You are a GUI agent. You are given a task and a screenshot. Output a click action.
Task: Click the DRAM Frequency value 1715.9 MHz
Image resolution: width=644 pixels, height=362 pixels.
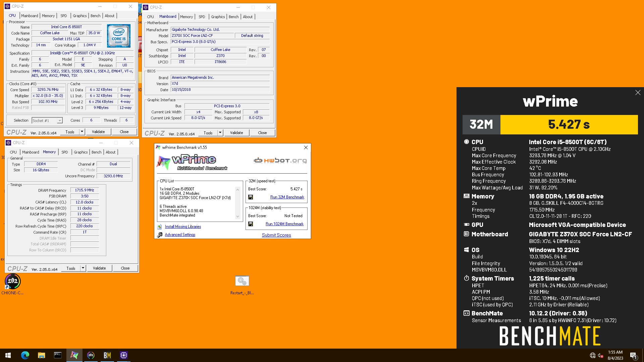(85, 190)
